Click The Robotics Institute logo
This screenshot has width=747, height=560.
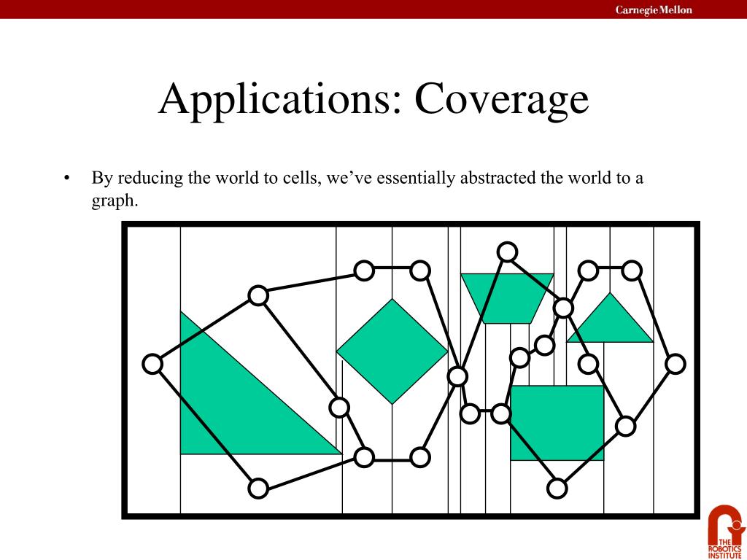726,532
